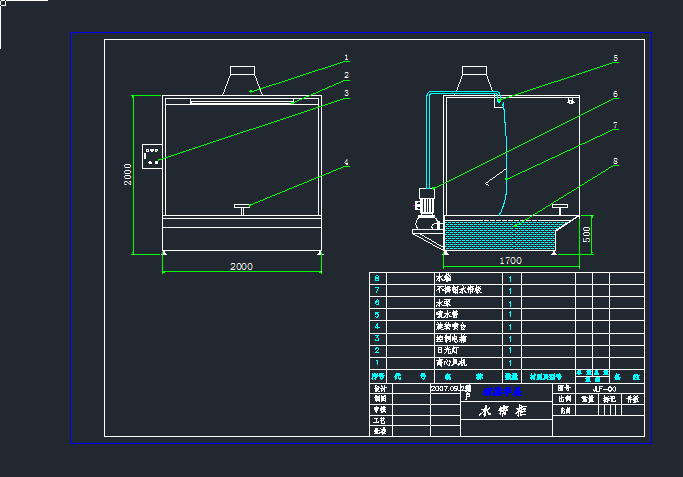Click callout number 2 label
Screen dimensions: 683x477
346,75
